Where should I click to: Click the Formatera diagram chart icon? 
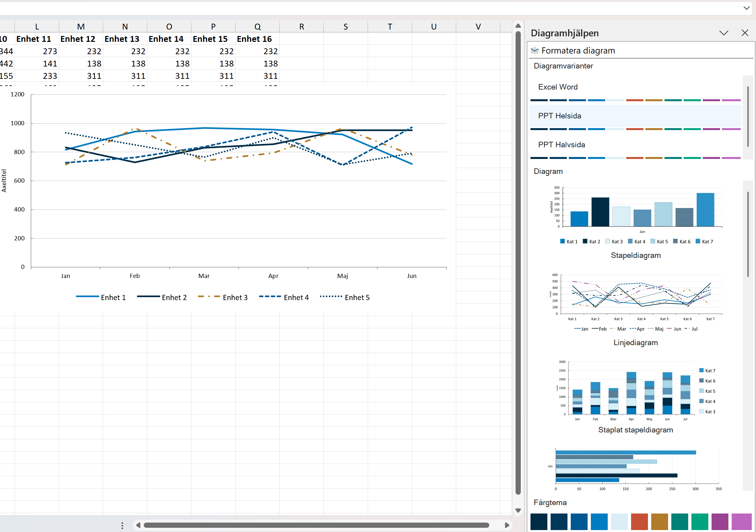click(x=534, y=50)
